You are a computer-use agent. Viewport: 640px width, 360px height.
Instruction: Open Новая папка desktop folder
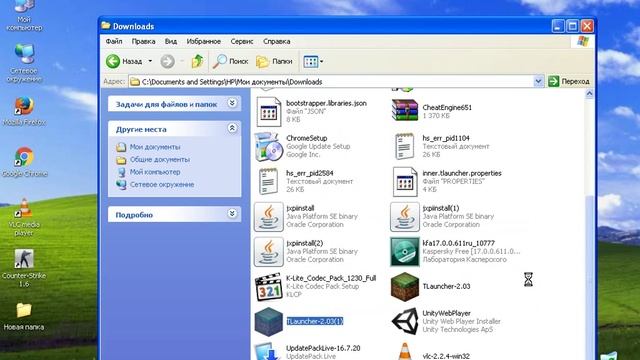(x=24, y=317)
